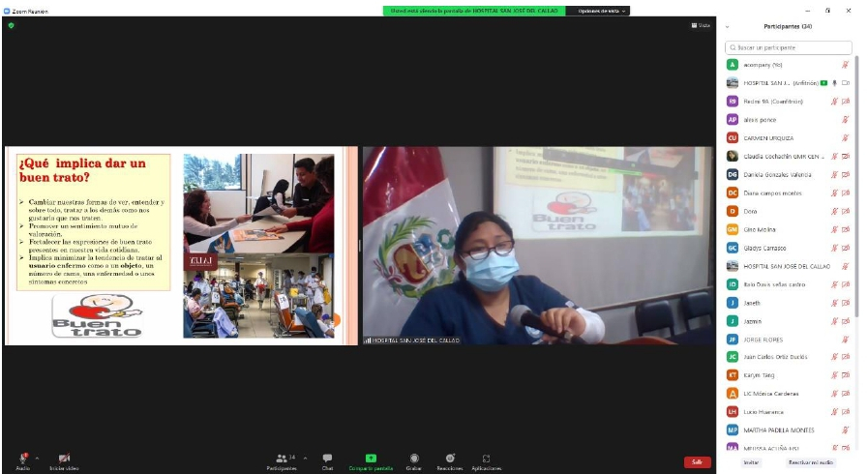Collapse participants panel with top-left chevron
Screen dimensions: 868x474
point(728,26)
